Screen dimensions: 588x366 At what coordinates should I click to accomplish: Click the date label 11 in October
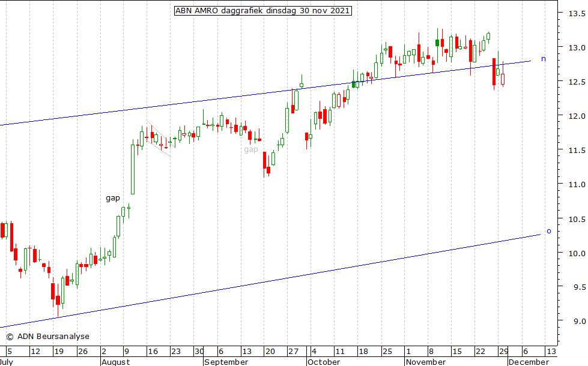pyautogui.click(x=340, y=352)
